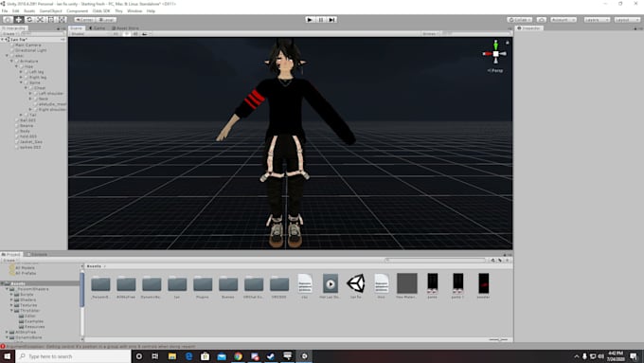Select the Rect transform tool

click(x=51, y=19)
